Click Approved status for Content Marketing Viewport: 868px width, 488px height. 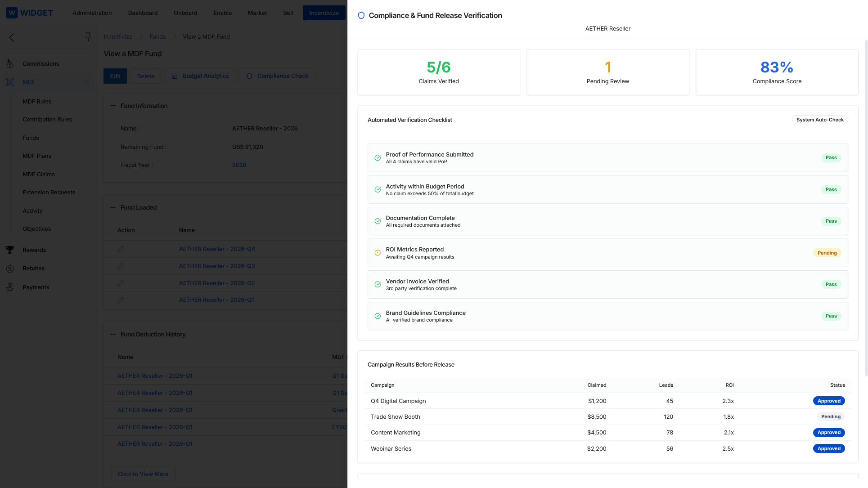[x=829, y=433]
